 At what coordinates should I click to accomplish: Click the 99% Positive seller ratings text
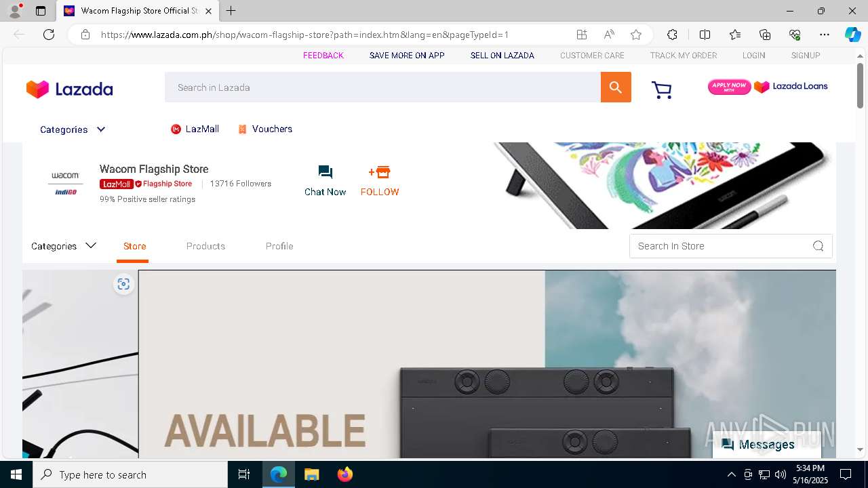tap(147, 199)
